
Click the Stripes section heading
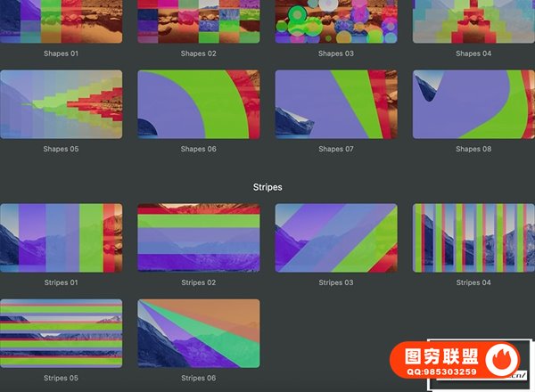(267, 188)
